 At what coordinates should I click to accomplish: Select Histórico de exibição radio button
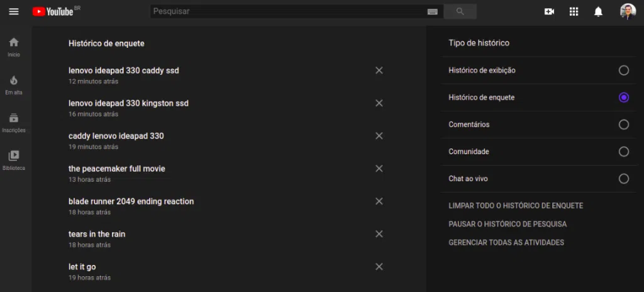coord(623,70)
